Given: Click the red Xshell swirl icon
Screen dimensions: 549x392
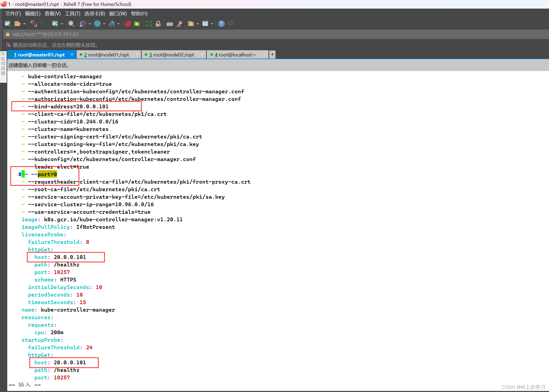Looking at the screenshot, I should (x=128, y=24).
